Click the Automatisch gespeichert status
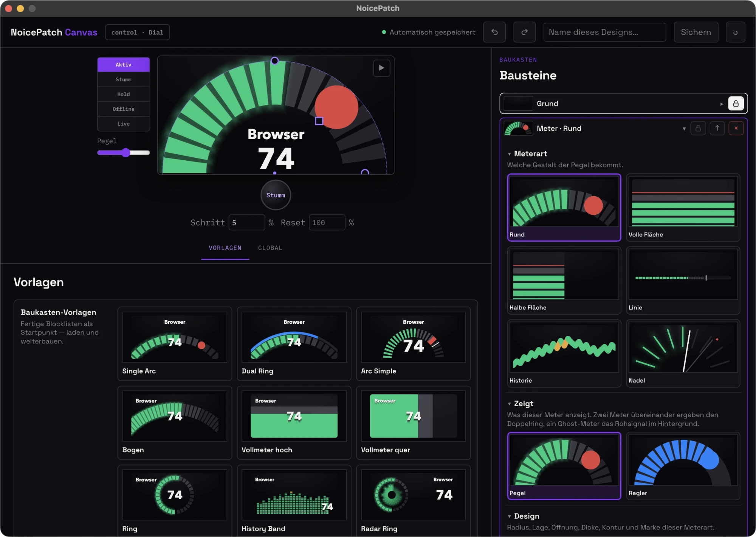This screenshot has height=537, width=756. pos(429,33)
